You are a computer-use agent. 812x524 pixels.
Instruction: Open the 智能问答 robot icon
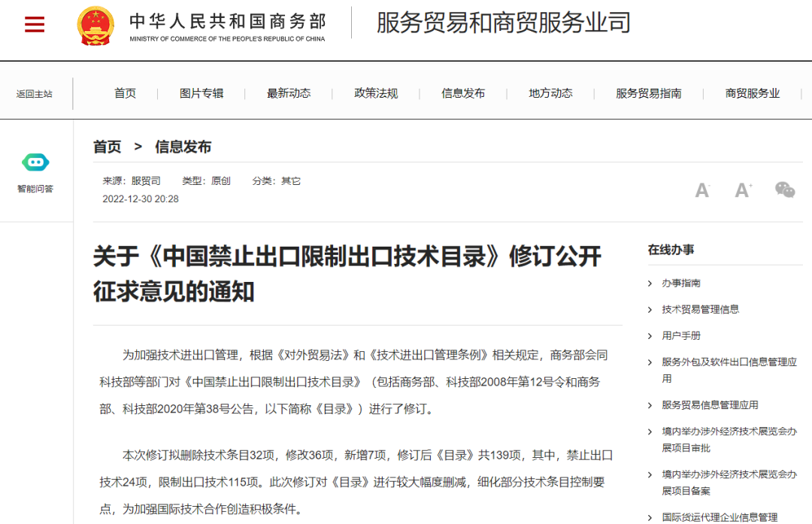(35, 162)
